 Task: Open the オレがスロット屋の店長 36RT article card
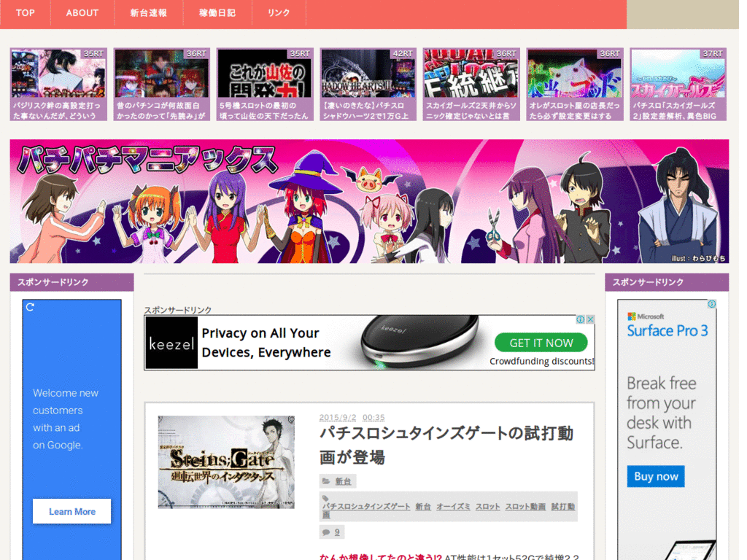click(575, 85)
